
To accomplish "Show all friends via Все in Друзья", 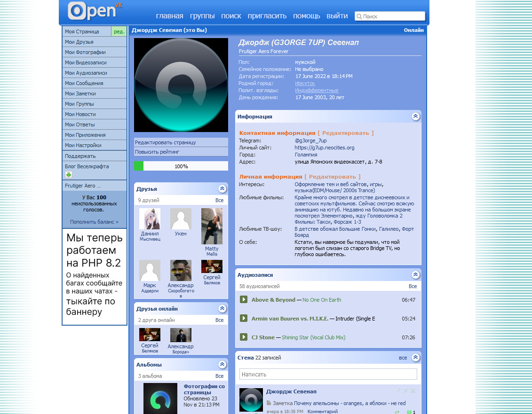I will pos(220,200).
